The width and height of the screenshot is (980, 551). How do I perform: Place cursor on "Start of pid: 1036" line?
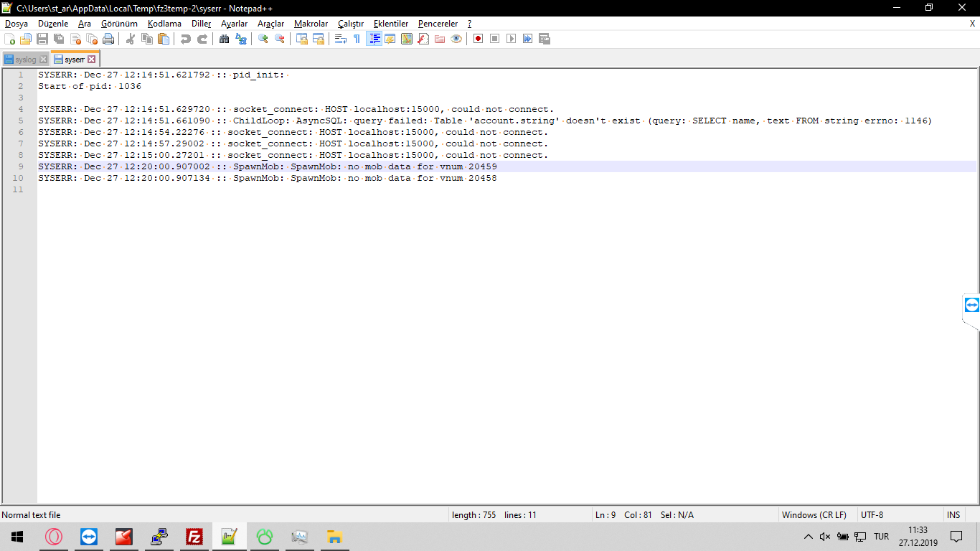pos(90,86)
